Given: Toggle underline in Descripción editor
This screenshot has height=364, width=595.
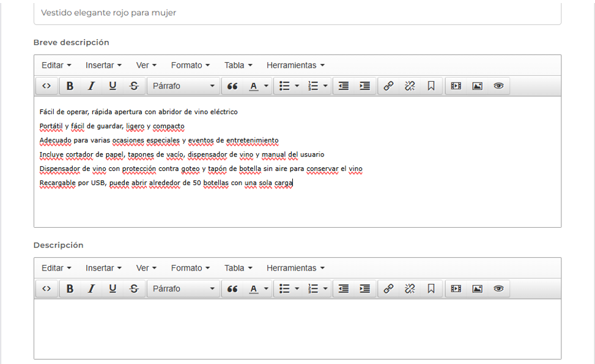Looking at the screenshot, I should (113, 289).
